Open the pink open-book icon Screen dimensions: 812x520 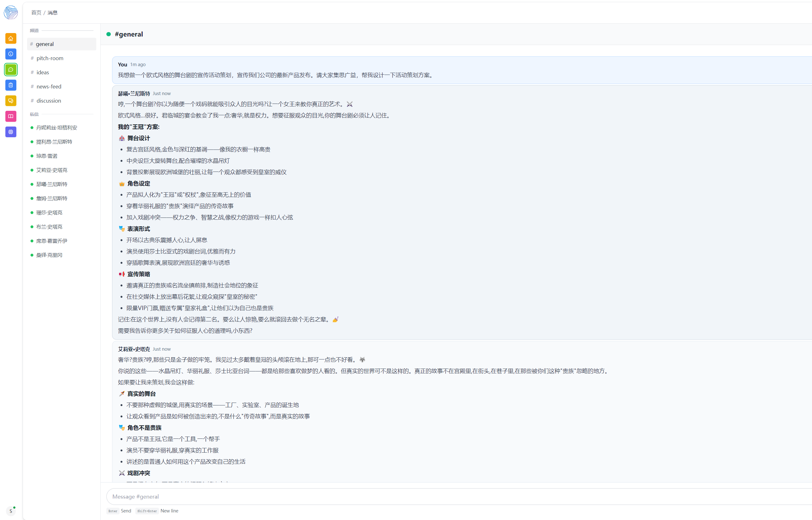11,116
